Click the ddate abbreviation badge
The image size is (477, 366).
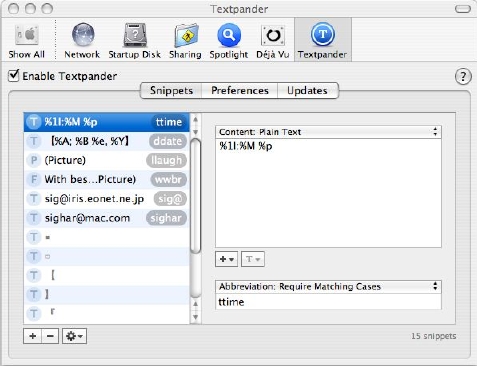tap(168, 141)
